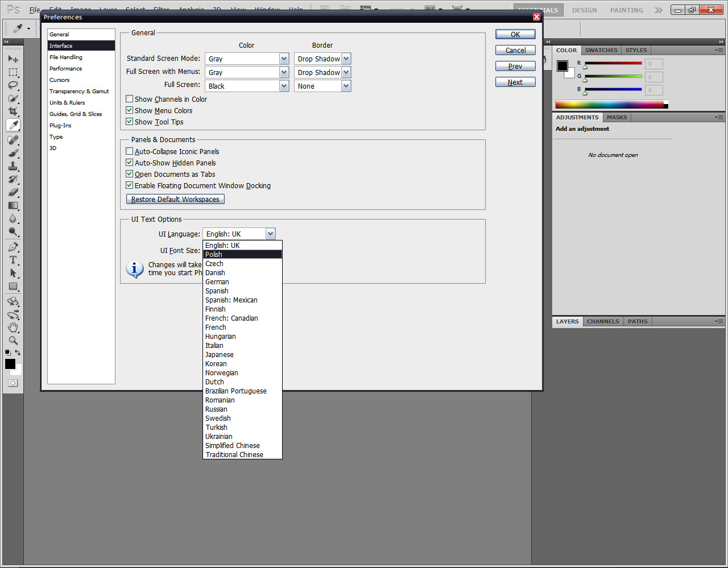Select the Rectangle shape tool

tap(13, 286)
